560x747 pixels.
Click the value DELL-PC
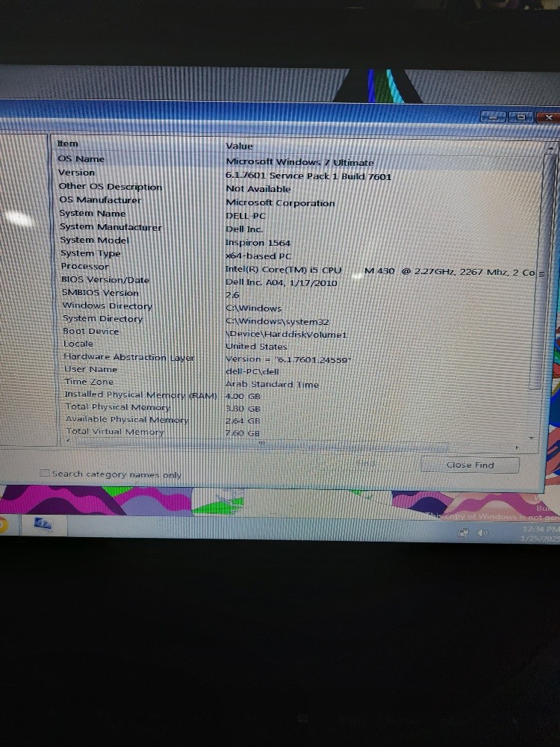(x=245, y=216)
